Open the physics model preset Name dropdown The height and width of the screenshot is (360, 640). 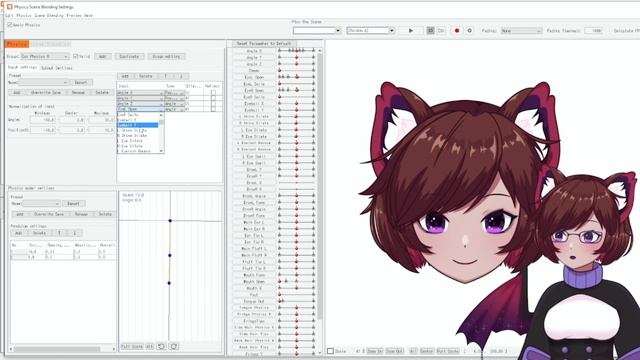point(41,204)
